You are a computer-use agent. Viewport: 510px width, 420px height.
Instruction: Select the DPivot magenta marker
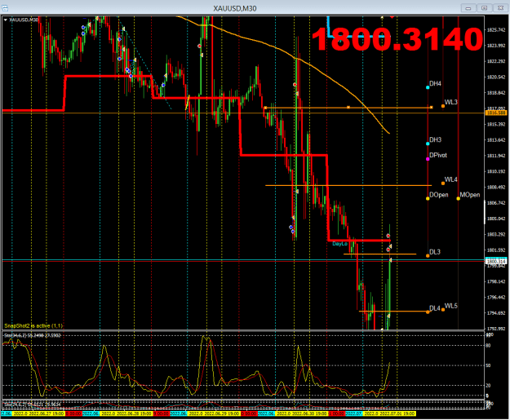click(428, 159)
